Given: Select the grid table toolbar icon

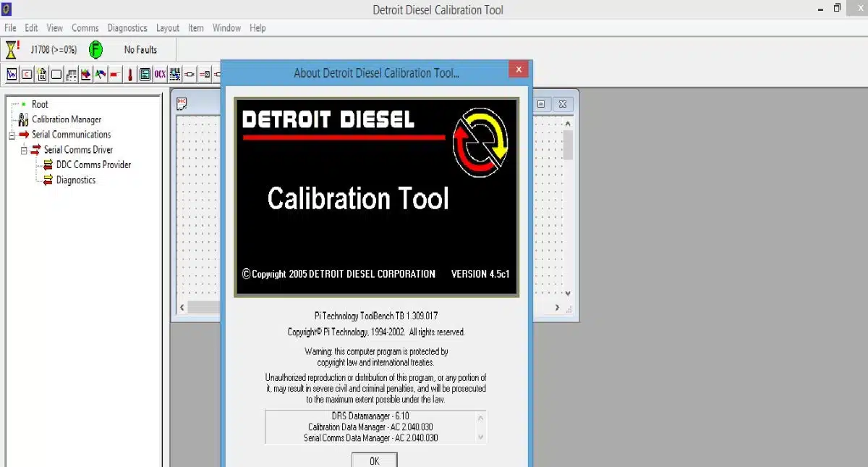Looking at the screenshot, I should pyautogui.click(x=174, y=74).
